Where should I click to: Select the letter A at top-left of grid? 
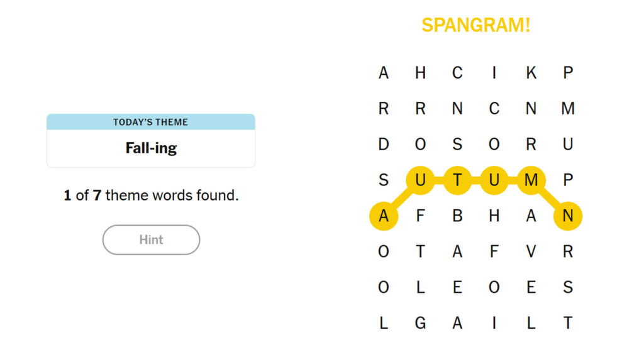click(383, 72)
